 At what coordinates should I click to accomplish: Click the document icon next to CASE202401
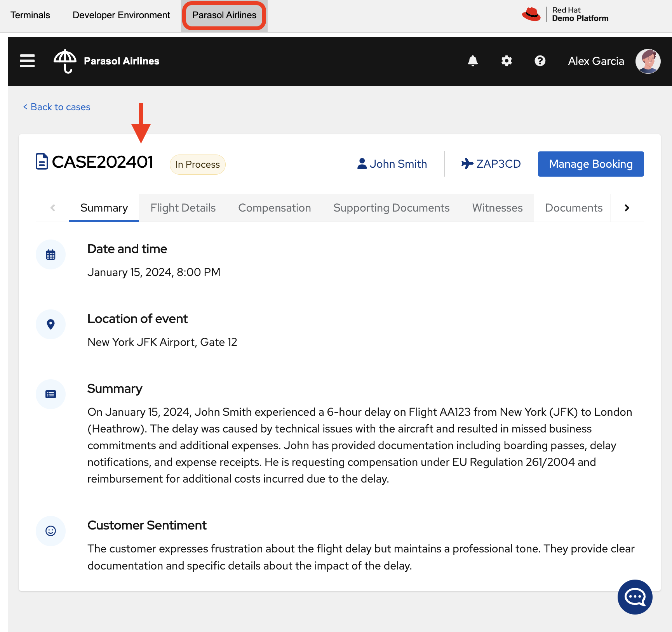coord(42,161)
